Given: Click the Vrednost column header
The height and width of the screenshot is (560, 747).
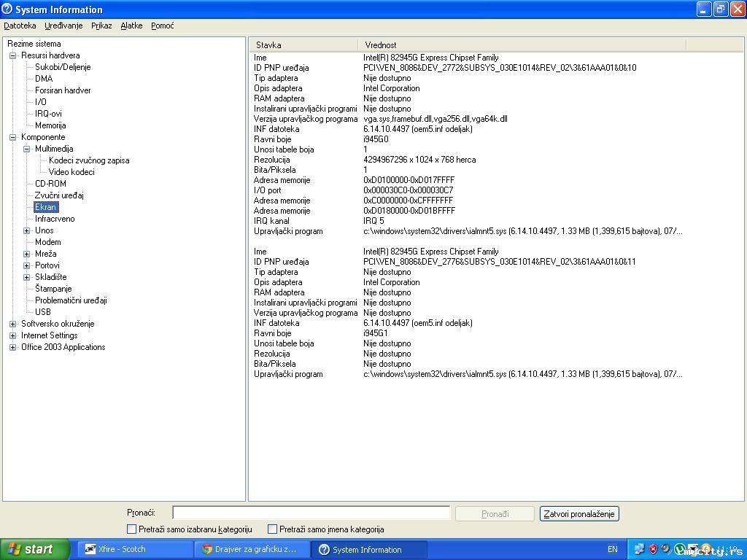Looking at the screenshot, I should pos(522,45).
